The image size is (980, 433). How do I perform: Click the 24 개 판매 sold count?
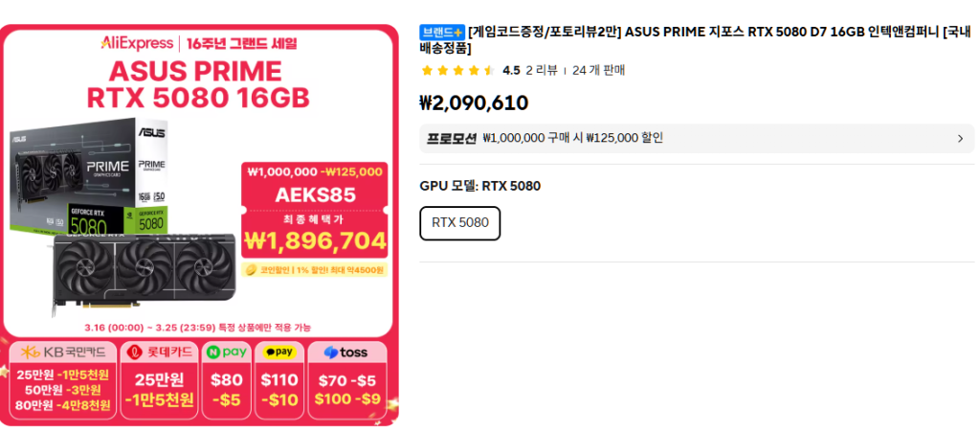tap(598, 70)
